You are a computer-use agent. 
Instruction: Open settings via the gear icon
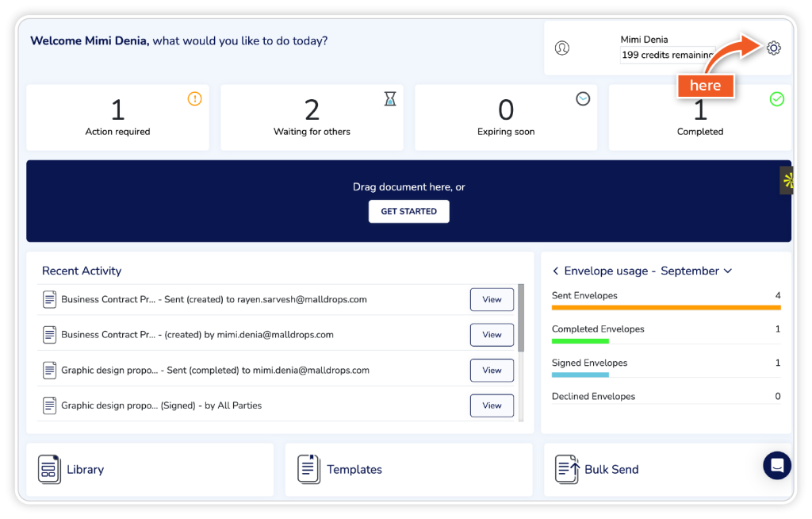[x=773, y=48]
